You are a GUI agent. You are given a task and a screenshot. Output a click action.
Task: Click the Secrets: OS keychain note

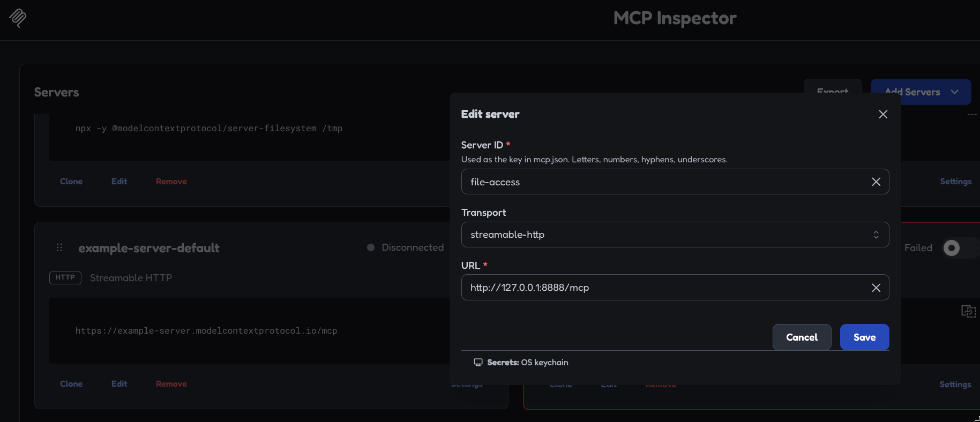tap(521, 363)
